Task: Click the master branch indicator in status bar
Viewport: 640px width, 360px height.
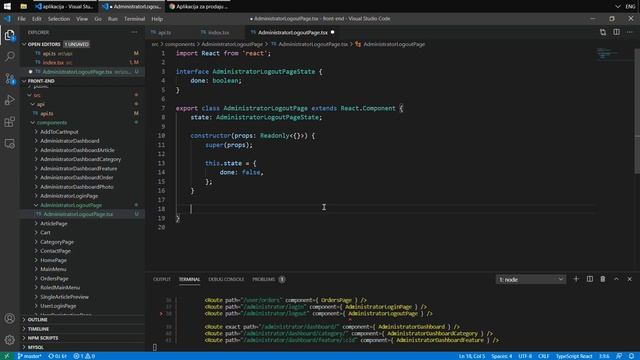Action: tap(29, 356)
